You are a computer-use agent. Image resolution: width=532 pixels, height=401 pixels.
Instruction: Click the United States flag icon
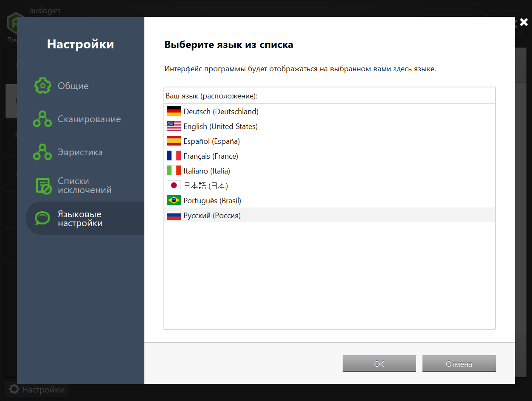coord(174,126)
